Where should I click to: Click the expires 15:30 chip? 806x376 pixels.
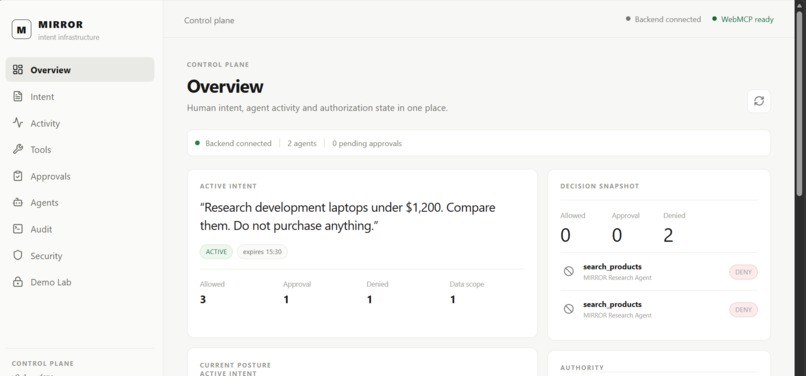coord(262,252)
